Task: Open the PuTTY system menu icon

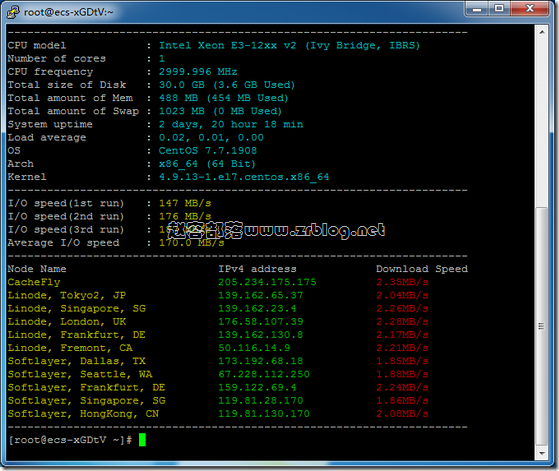Action: pyautogui.click(x=13, y=12)
